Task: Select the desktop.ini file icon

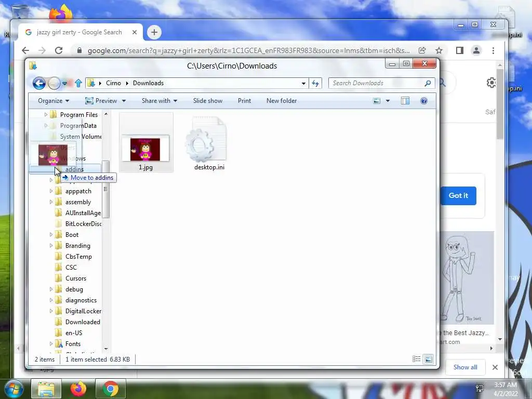Action: [x=206, y=140]
